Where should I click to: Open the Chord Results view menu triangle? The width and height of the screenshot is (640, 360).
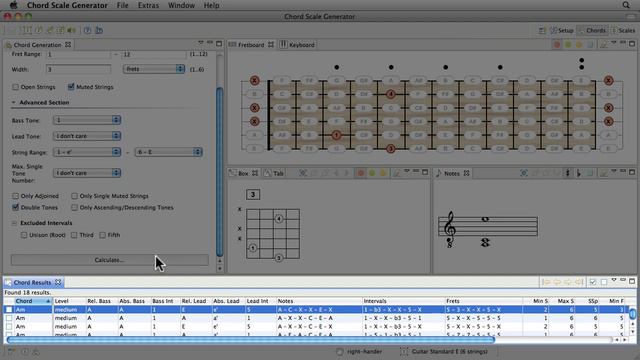pyautogui.click(x=613, y=280)
